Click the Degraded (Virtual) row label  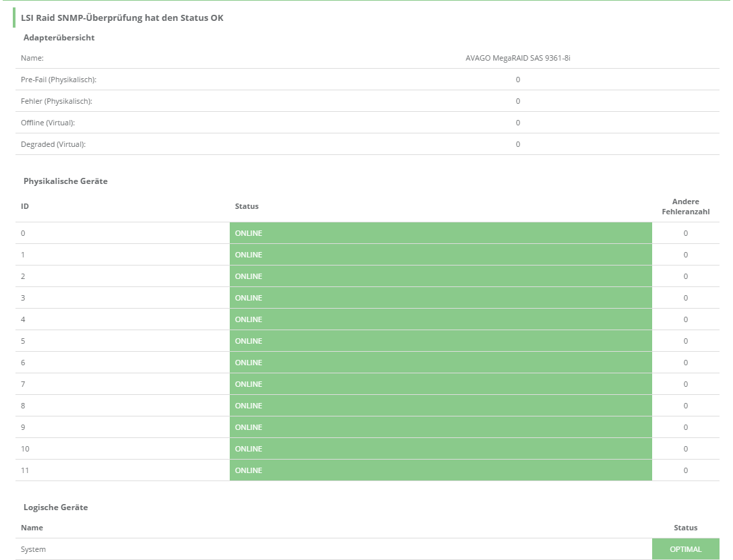[x=53, y=144]
